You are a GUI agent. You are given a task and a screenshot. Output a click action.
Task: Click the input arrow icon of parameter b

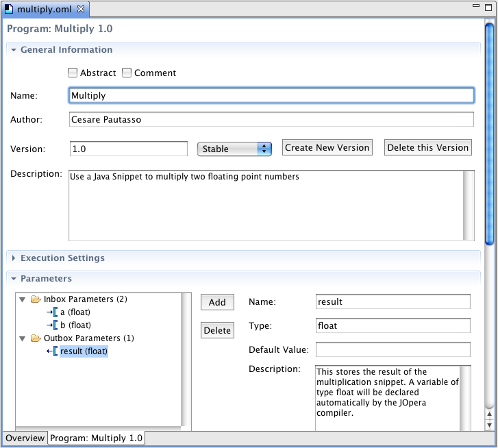(x=52, y=325)
